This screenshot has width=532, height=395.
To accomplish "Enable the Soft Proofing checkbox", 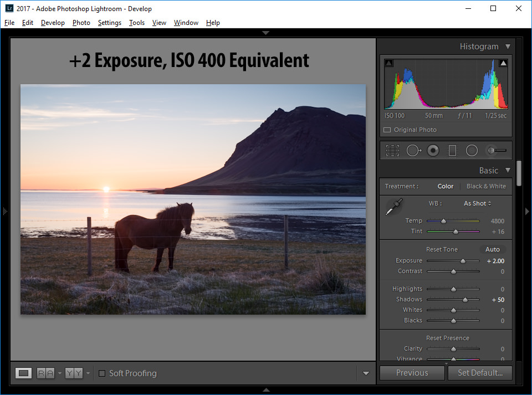I will pos(102,373).
